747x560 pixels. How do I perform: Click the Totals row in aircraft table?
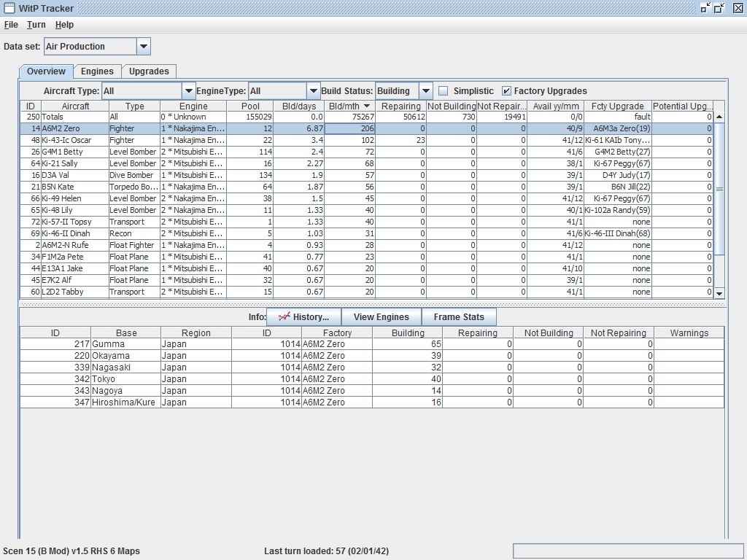coord(366,117)
